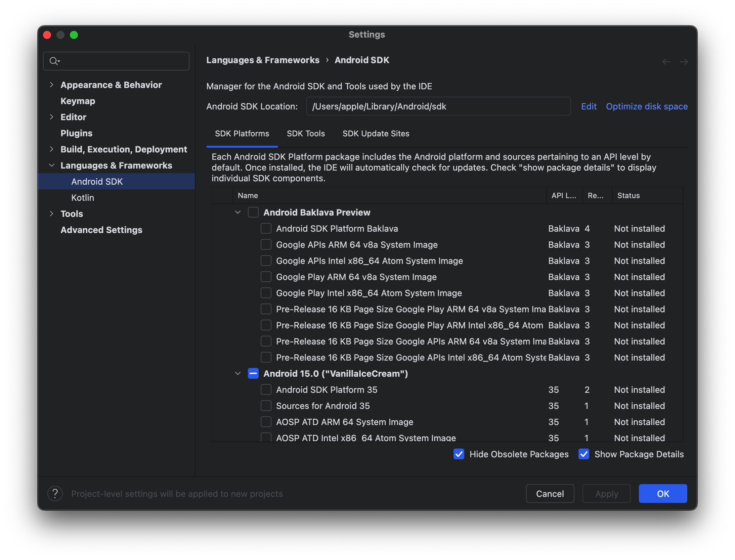Check Sources for Android 35
This screenshot has width=735, height=560.
(x=266, y=406)
